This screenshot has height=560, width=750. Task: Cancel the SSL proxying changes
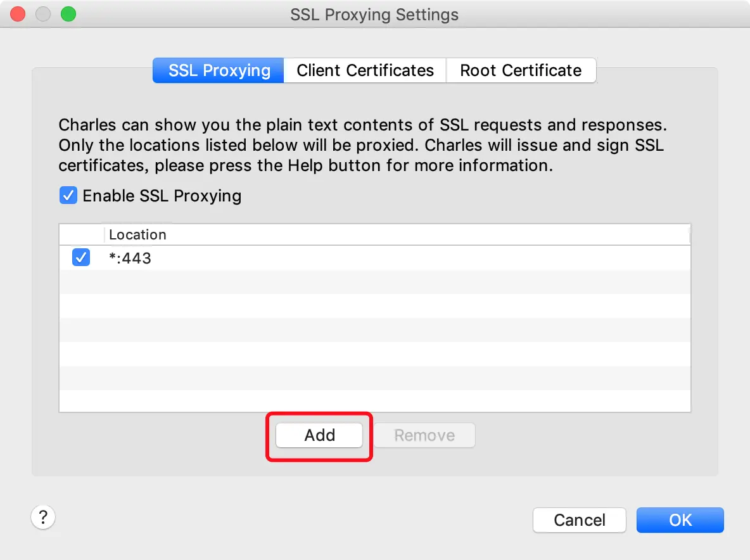(x=579, y=520)
